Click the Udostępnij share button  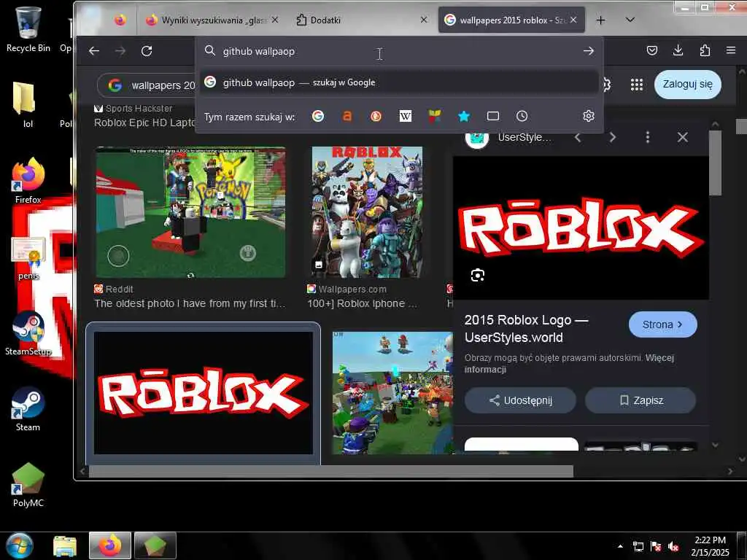click(x=520, y=400)
